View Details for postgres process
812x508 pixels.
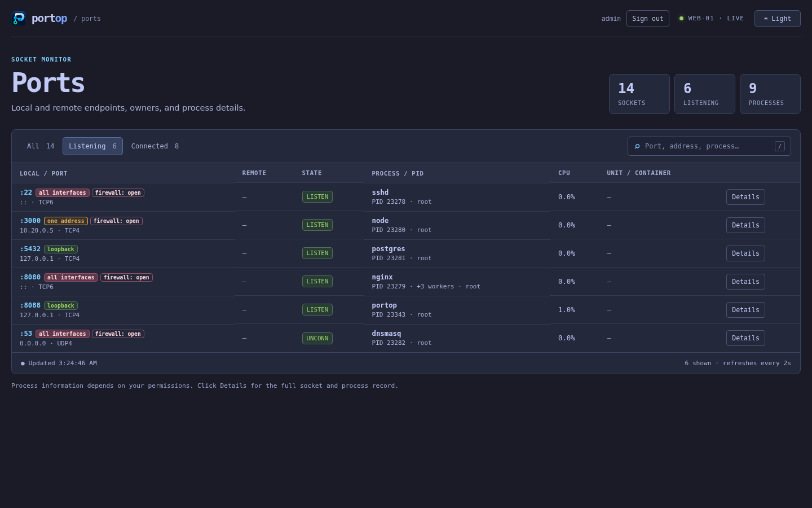point(745,253)
